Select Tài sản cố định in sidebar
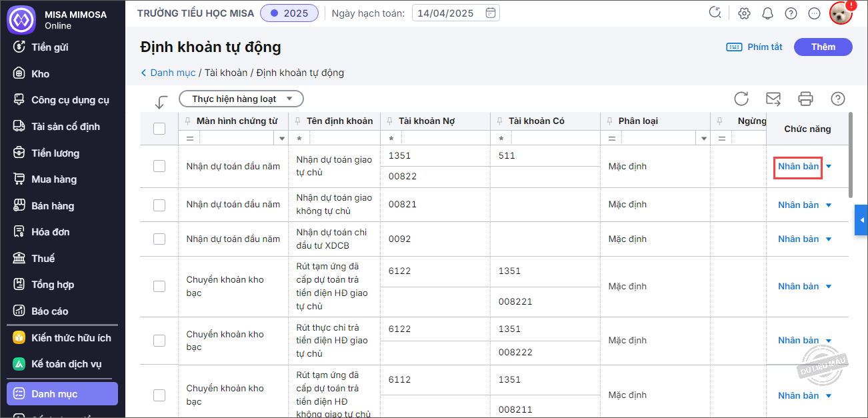868x418 pixels. [x=65, y=127]
